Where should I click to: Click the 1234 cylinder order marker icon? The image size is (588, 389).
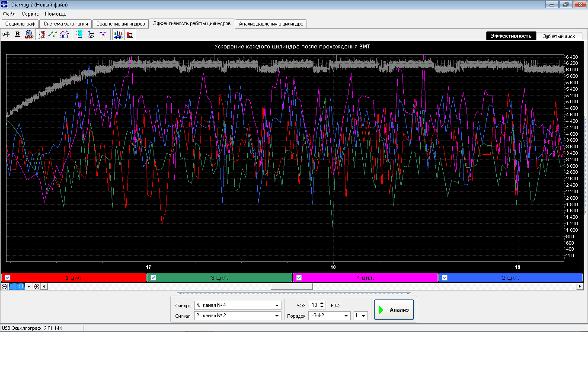[91, 35]
